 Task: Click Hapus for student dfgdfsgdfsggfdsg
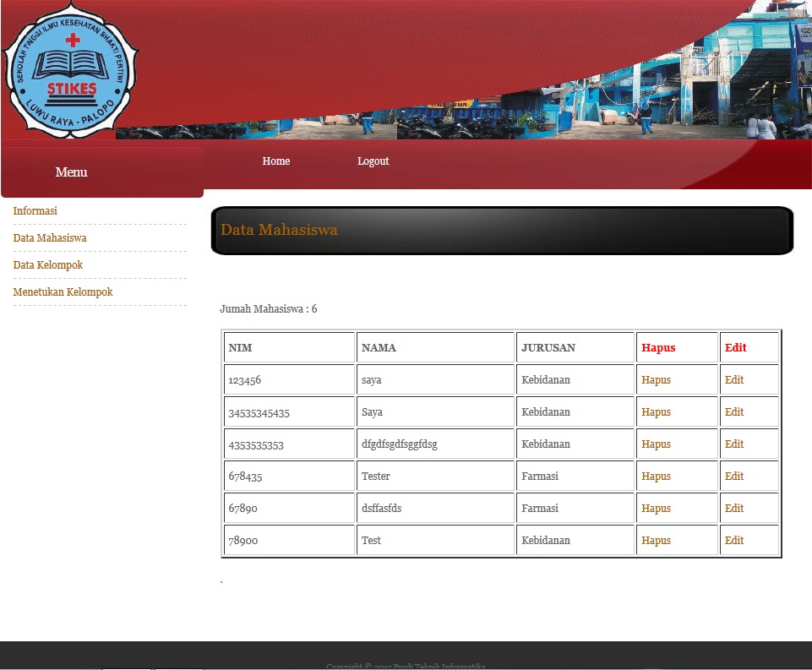pyautogui.click(x=656, y=444)
